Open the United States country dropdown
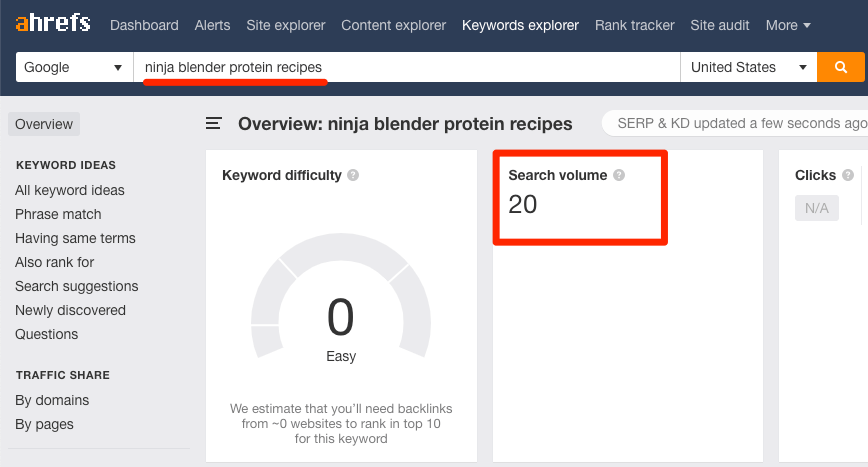Viewport: 868px width, 467px height. pos(748,67)
